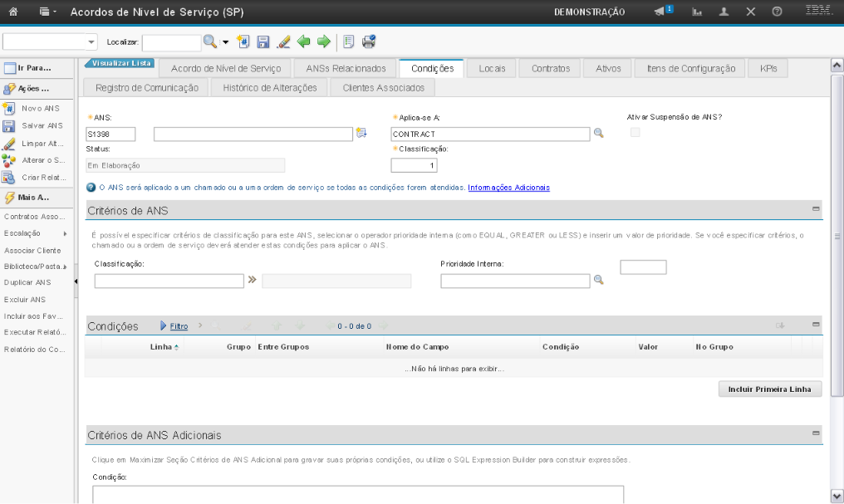Open the Histórico de Alterações tab
Viewport: 844px width, 504px height.
(270, 87)
